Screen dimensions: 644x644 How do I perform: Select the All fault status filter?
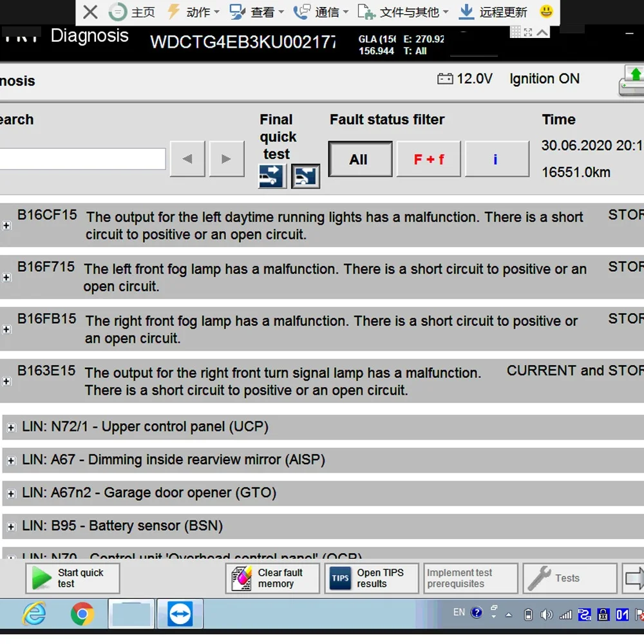pos(360,159)
